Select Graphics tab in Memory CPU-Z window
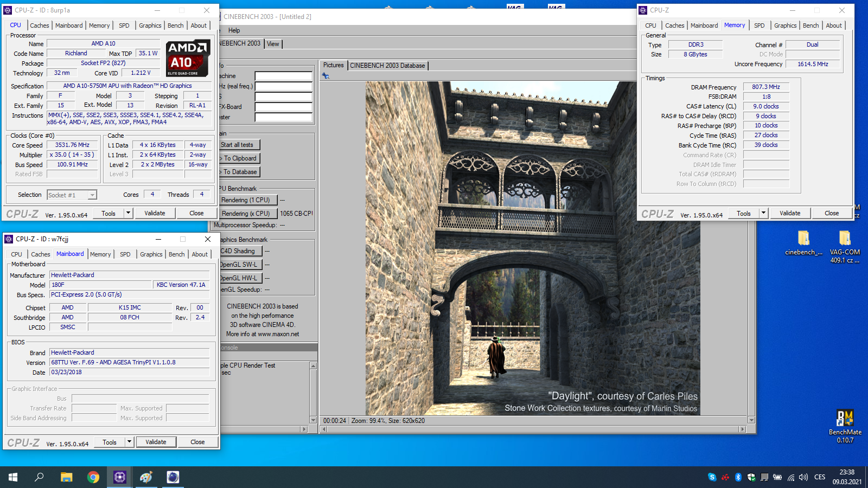Screen dimensions: 868x488 click(786, 25)
